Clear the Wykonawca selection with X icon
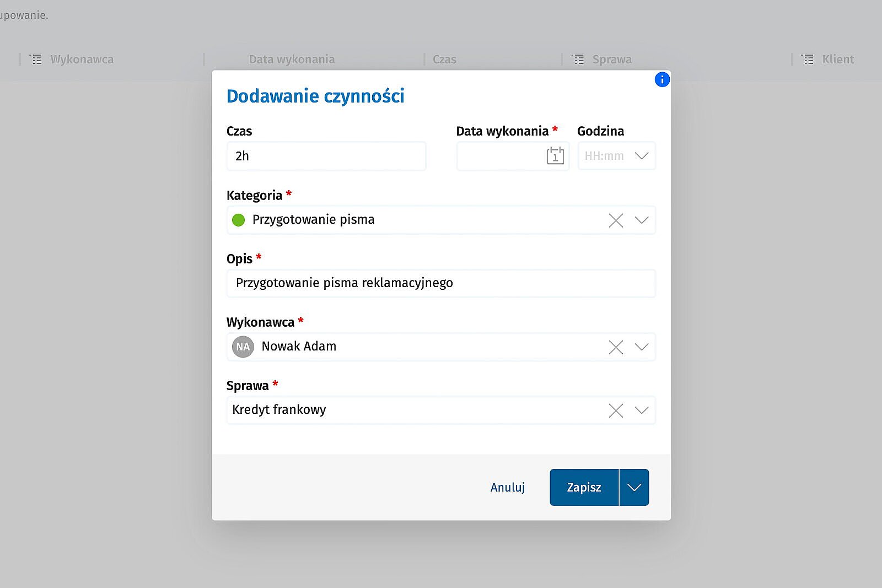The image size is (882, 588). pyautogui.click(x=616, y=347)
